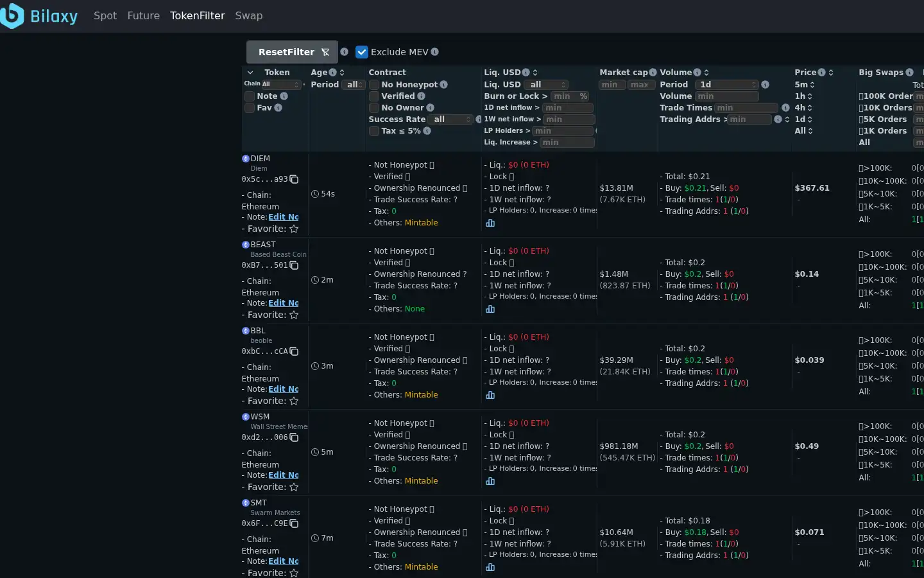Click the Market cap max field
This screenshot has width=924, height=578.
642,85
